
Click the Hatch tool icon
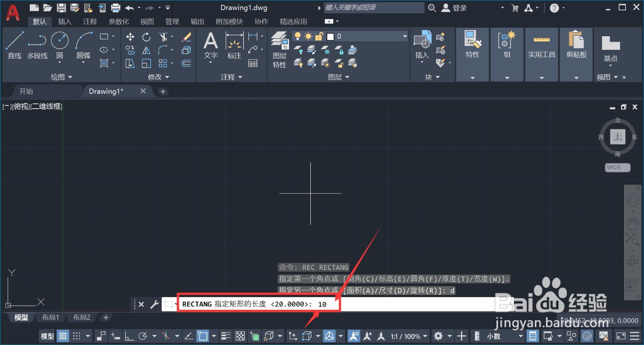(104, 63)
